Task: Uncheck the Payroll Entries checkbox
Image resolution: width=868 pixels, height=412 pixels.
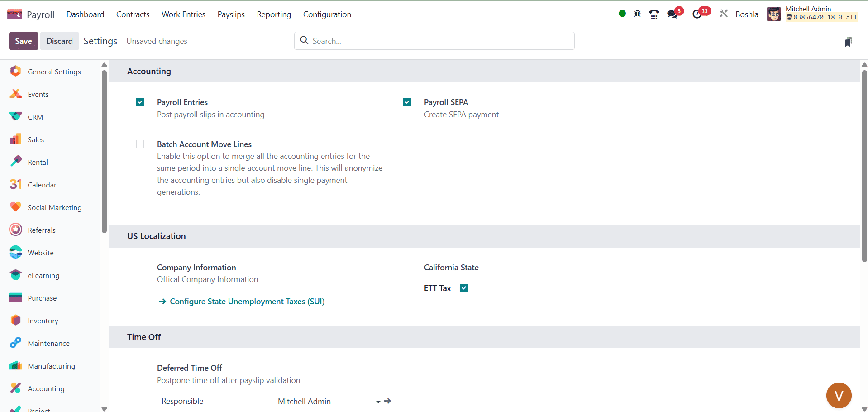Action: point(140,102)
